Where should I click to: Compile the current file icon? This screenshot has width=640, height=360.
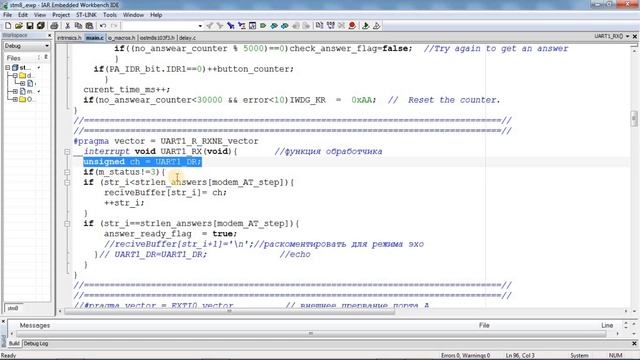[x=320, y=26]
